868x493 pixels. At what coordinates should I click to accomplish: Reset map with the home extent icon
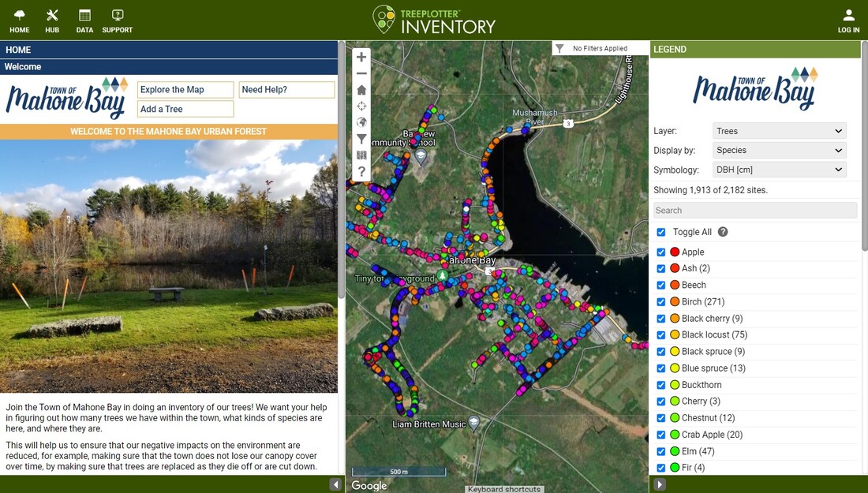pyautogui.click(x=361, y=90)
